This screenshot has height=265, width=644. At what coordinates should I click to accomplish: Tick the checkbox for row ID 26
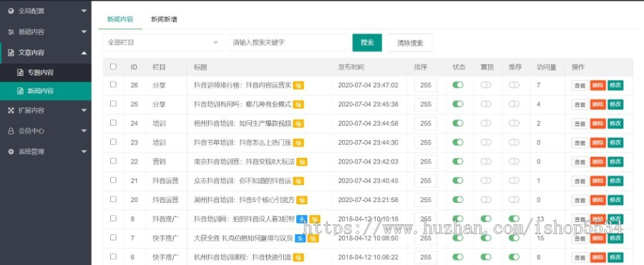coord(113,84)
